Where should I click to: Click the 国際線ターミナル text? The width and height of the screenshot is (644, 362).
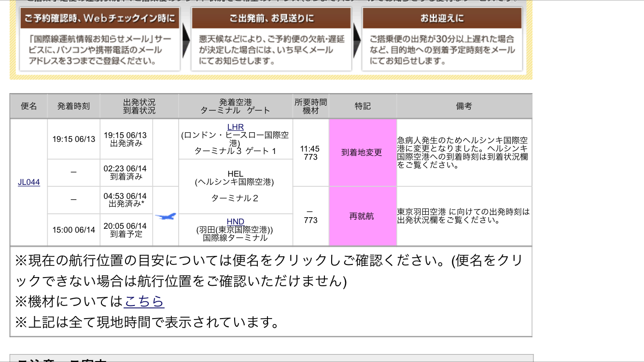click(236, 238)
